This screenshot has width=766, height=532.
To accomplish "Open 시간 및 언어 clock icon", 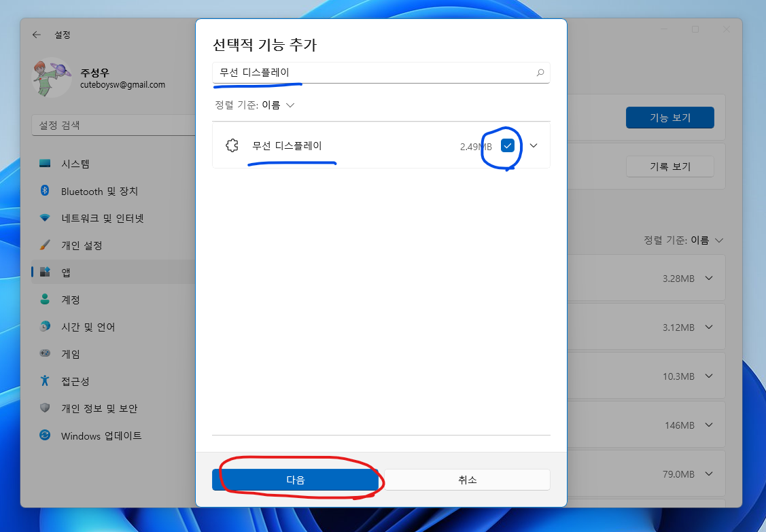I will [45, 326].
